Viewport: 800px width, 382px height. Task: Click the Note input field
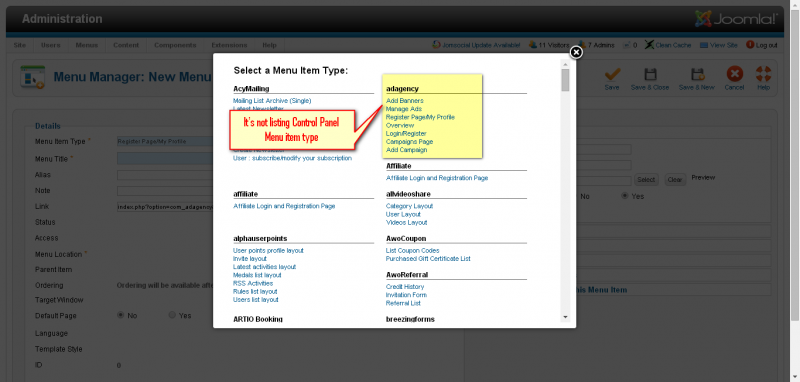click(165, 191)
